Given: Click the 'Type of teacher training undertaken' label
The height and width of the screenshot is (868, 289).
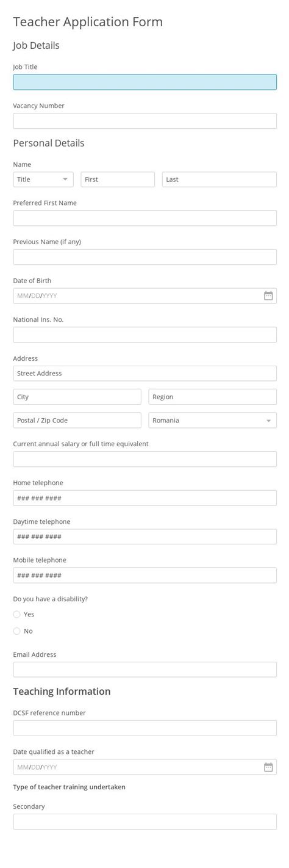Looking at the screenshot, I should [x=70, y=787].
